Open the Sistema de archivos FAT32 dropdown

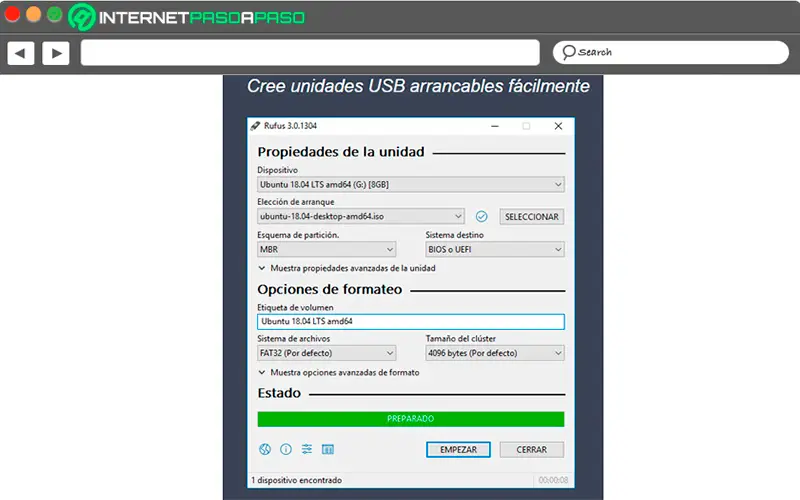tap(327, 353)
